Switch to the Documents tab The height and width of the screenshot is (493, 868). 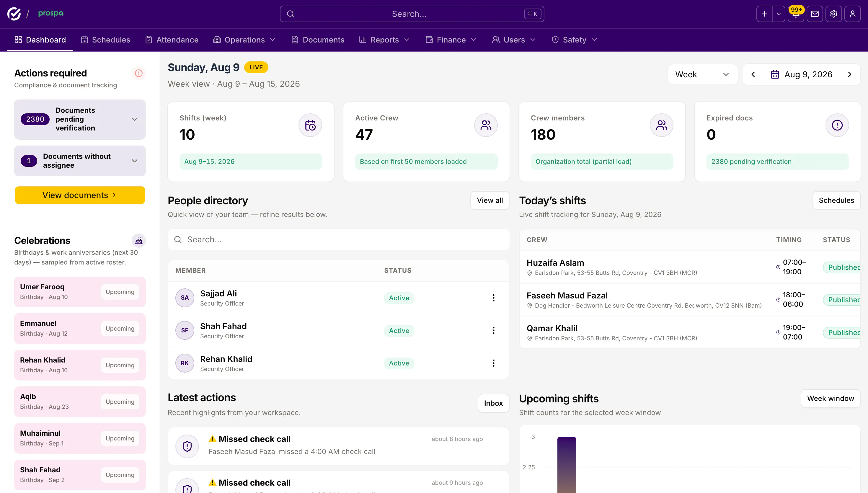pyautogui.click(x=318, y=40)
